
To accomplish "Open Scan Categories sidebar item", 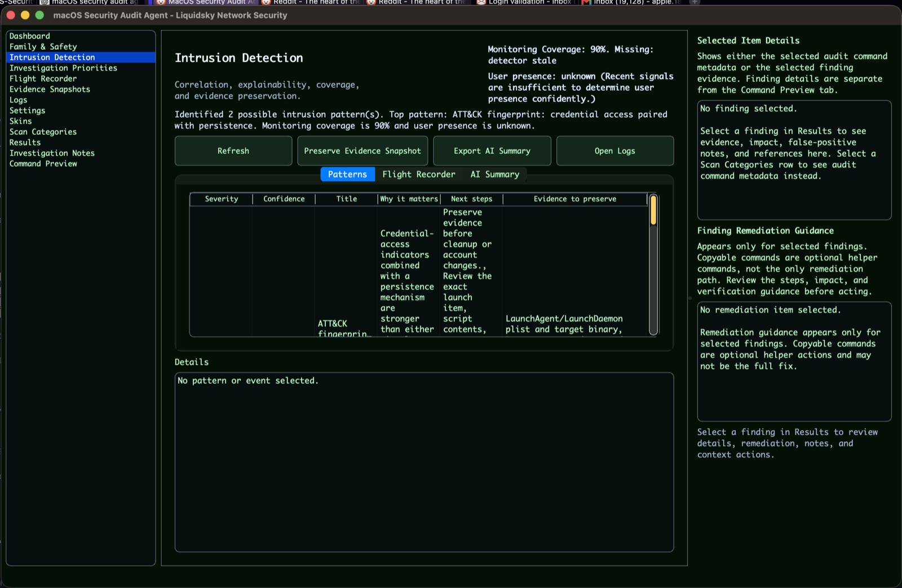I will click(81, 132).
